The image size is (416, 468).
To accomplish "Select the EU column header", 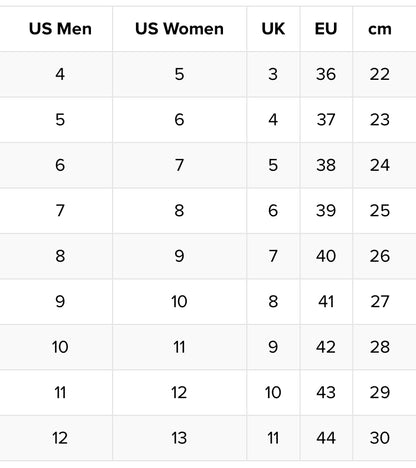I will tap(326, 29).
